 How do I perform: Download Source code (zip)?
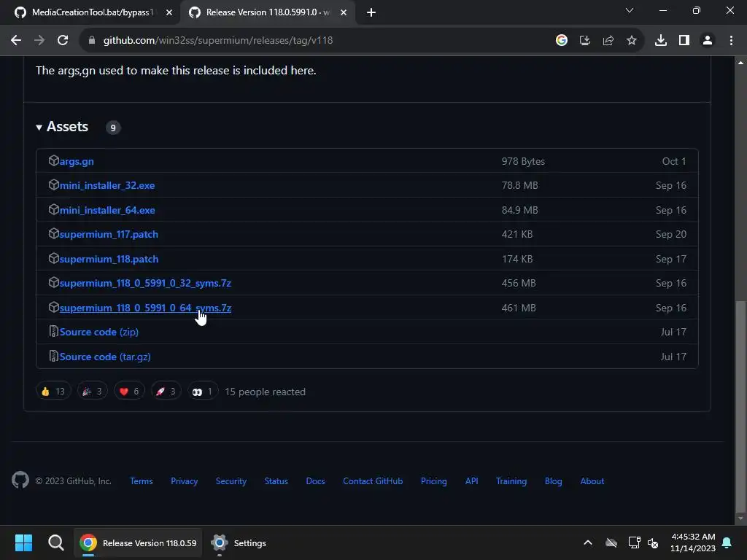tap(99, 332)
